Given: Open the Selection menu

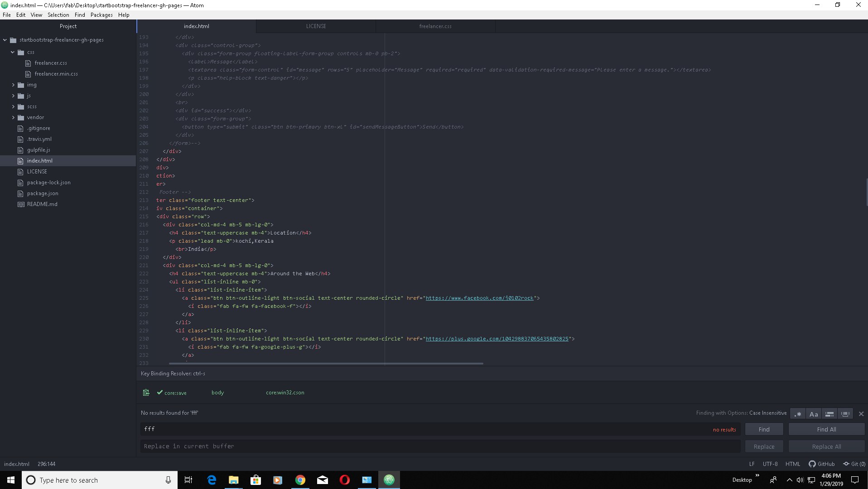Looking at the screenshot, I should tap(58, 15).
